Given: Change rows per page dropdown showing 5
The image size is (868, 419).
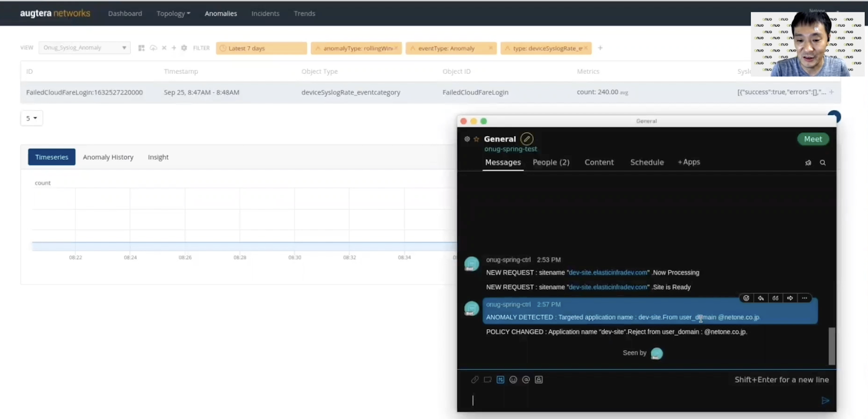Looking at the screenshot, I should [31, 118].
